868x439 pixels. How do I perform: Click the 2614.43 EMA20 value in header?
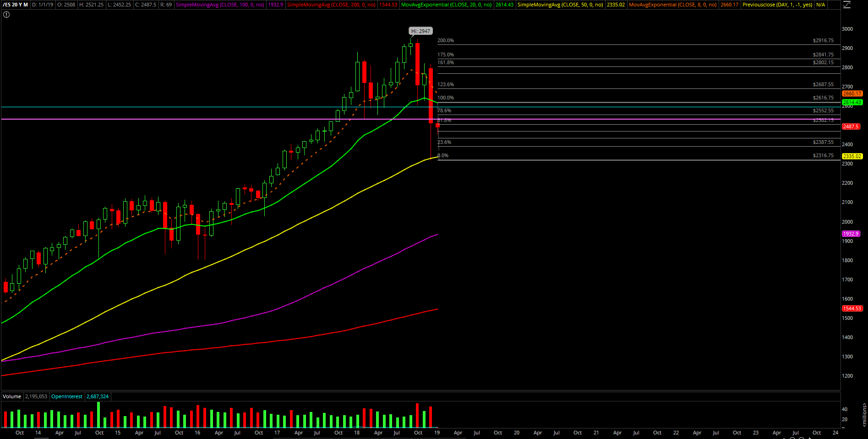tap(504, 5)
